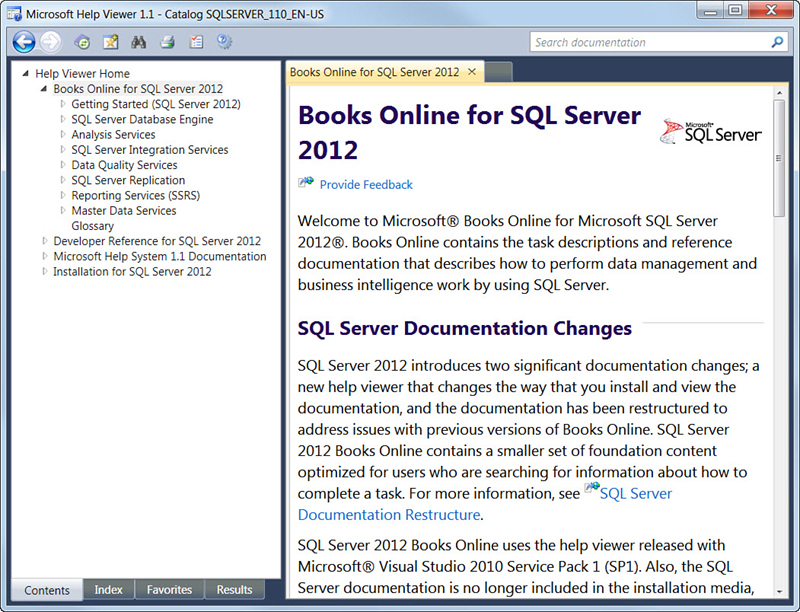Open Viewer Options checklist icon
Image resolution: width=800 pixels, height=612 pixels.
coord(196,42)
